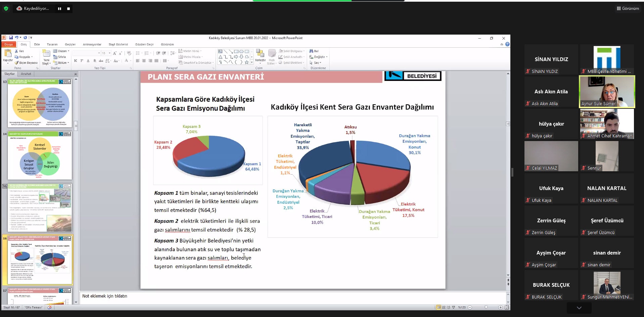The height and width of the screenshot is (317, 644).
Task: Redo the action via Quick Access toolbar
Action: (x=25, y=38)
